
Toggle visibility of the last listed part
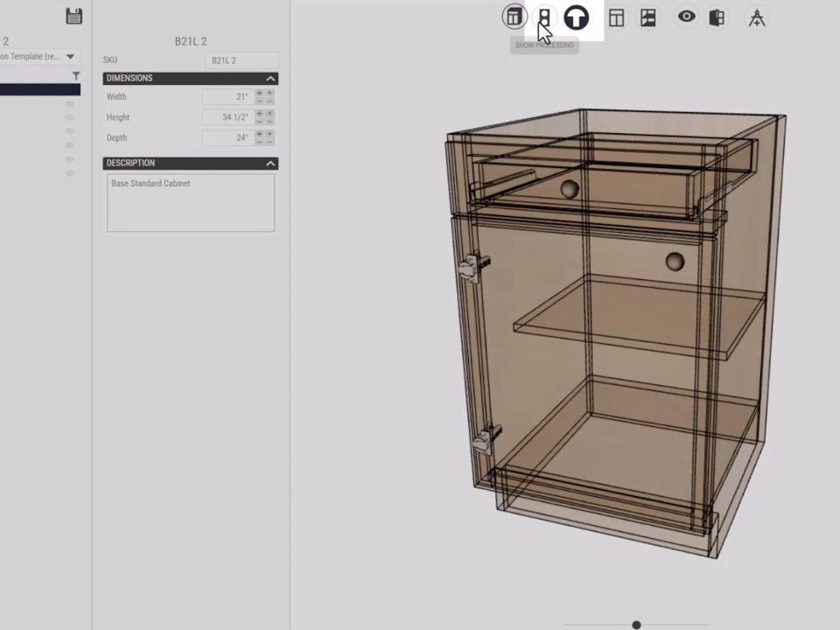[70, 173]
